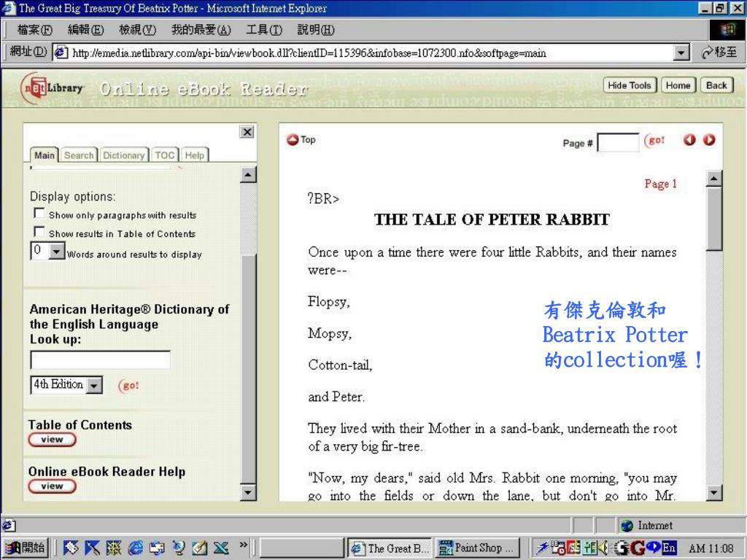The image size is (747, 560).
Task: Click view button under Table of Contents
Action: point(52,440)
